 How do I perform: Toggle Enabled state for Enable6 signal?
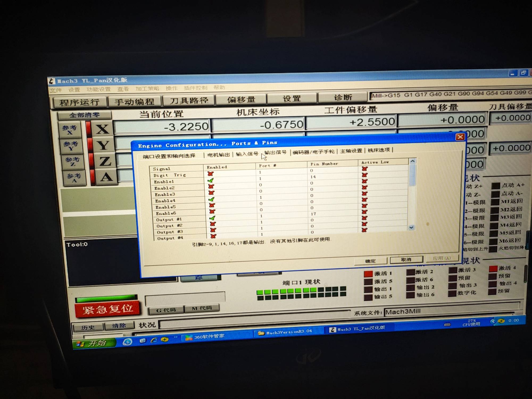[212, 211]
